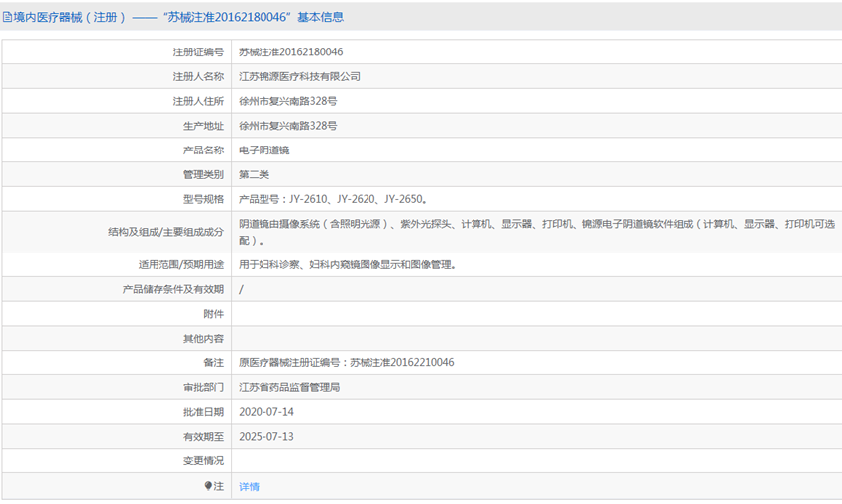Select management category value 第二类
This screenshot has height=504, width=842.
tap(254, 174)
